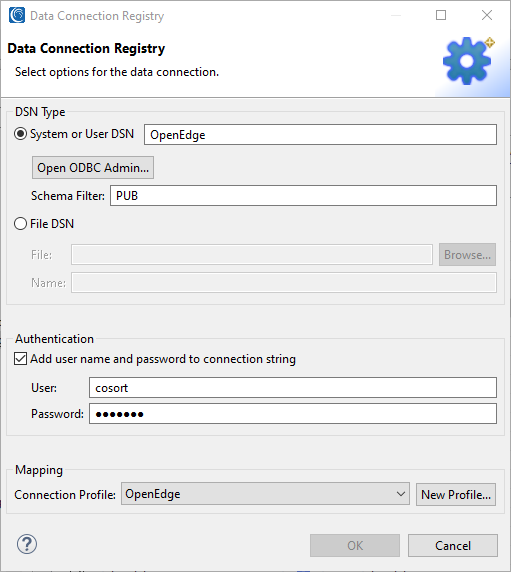Uncheck Add user name and password checkbox
This screenshot has height=572, width=511.
click(x=20, y=359)
